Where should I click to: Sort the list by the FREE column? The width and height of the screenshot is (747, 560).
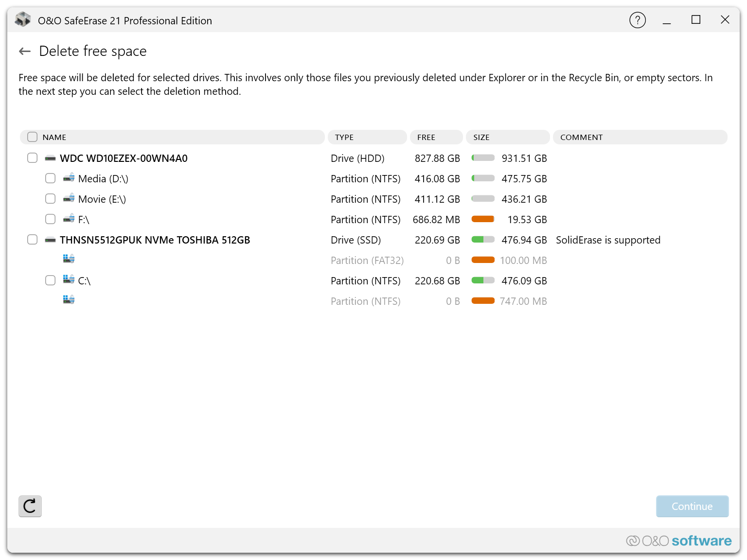click(436, 137)
